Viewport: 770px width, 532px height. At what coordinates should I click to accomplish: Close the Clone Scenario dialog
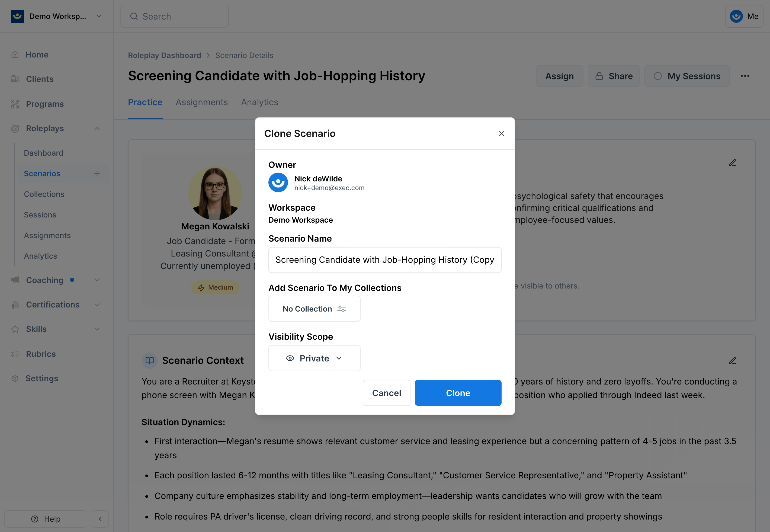pos(501,134)
